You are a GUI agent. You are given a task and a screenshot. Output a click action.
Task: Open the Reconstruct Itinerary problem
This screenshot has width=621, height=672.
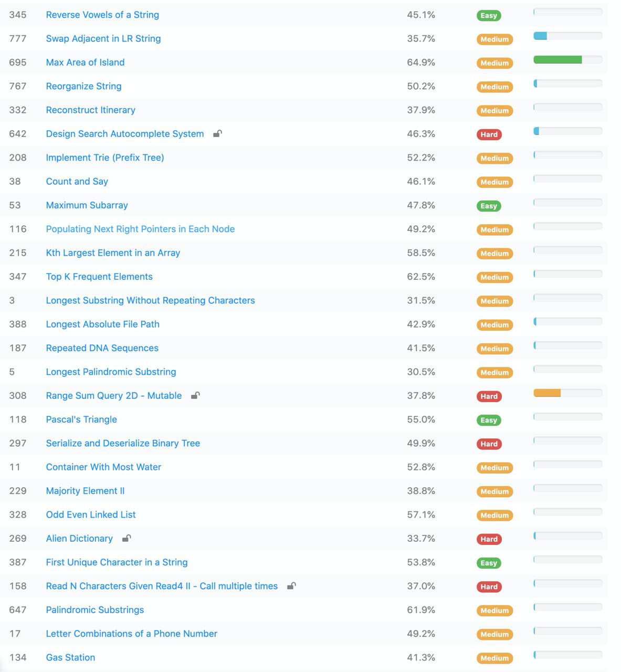tap(90, 110)
